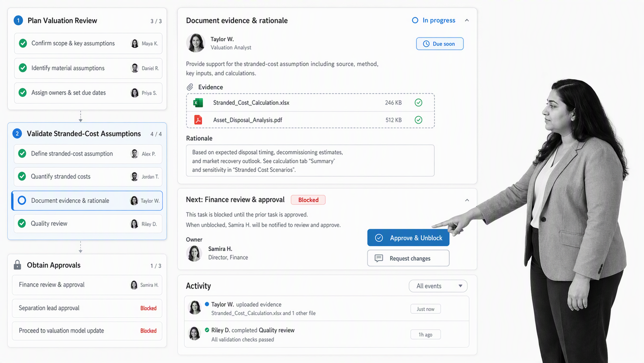Click Jordan T.'s avatar in Quantify stranded costs

point(135,177)
